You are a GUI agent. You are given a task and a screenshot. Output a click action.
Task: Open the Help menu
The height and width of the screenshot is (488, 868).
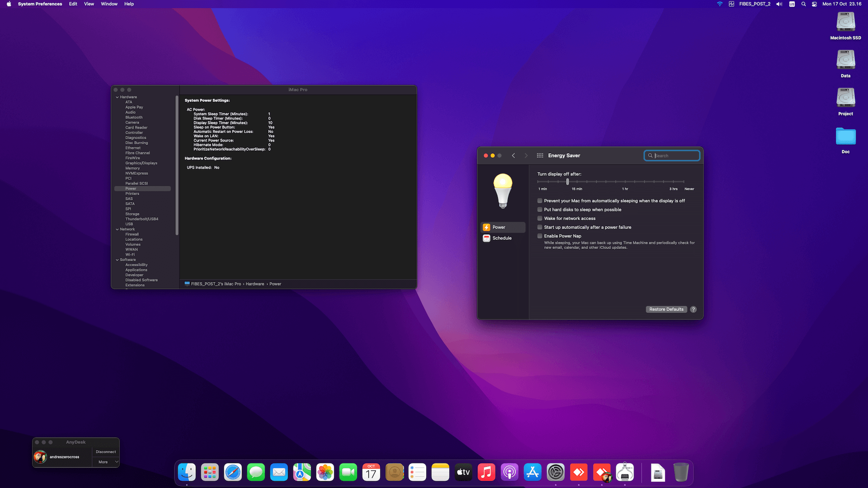[129, 4]
